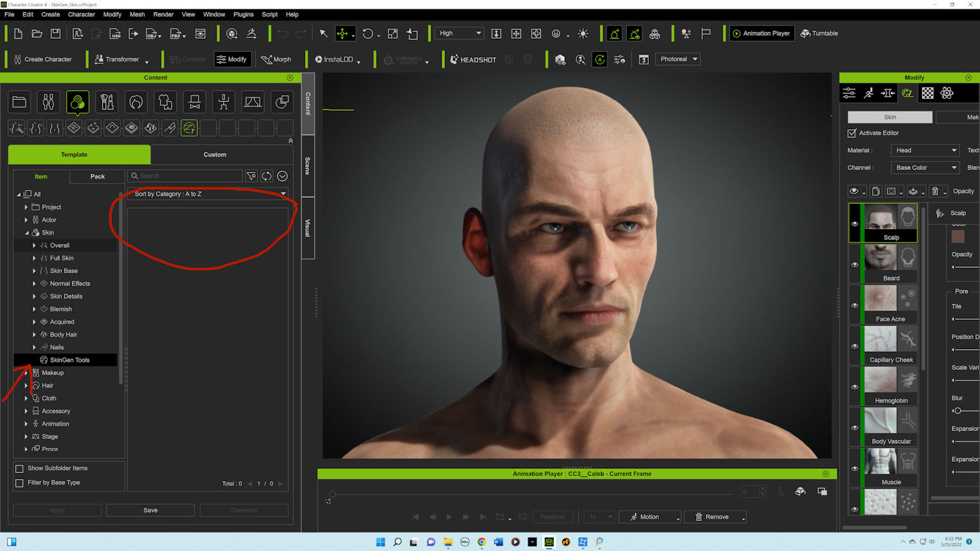Click the Save Project floppy icon

56,33
